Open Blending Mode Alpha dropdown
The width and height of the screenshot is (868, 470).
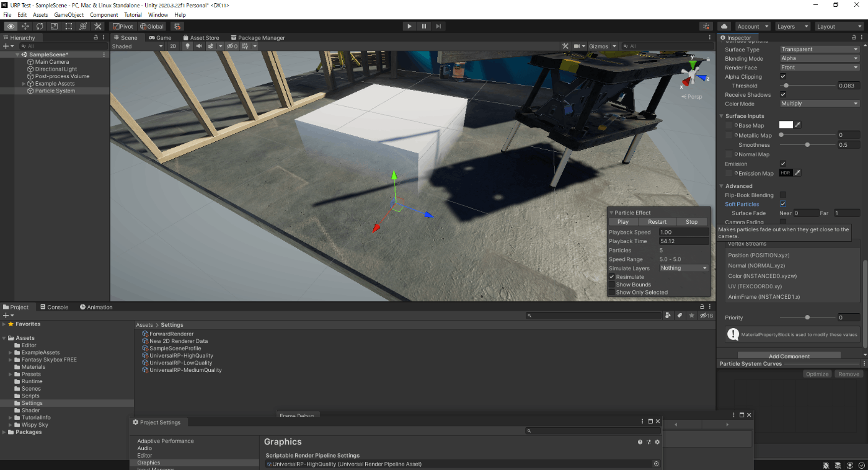point(819,59)
